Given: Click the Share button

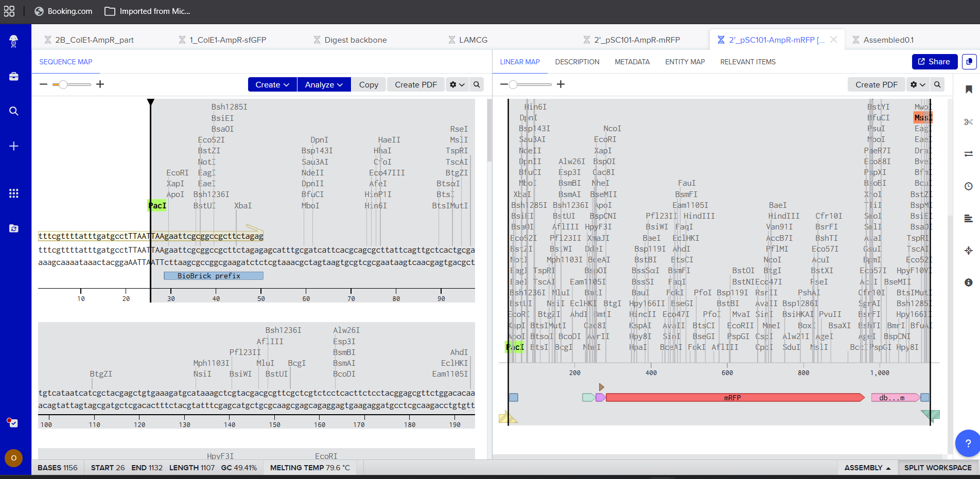Looking at the screenshot, I should 934,62.
